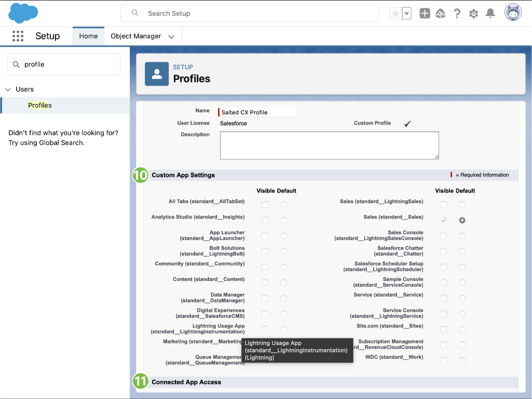The height and width of the screenshot is (399, 532).
Task: Open the user avatar profile menu
Action: click(x=513, y=12)
